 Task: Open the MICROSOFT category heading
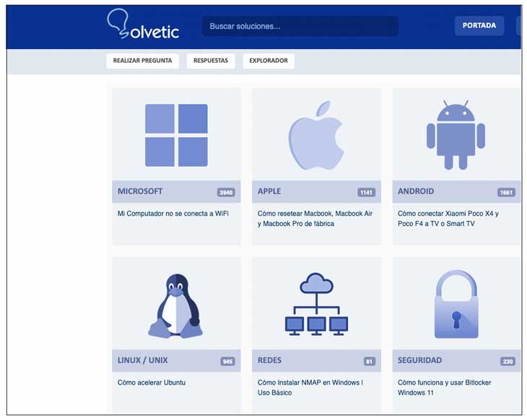140,191
